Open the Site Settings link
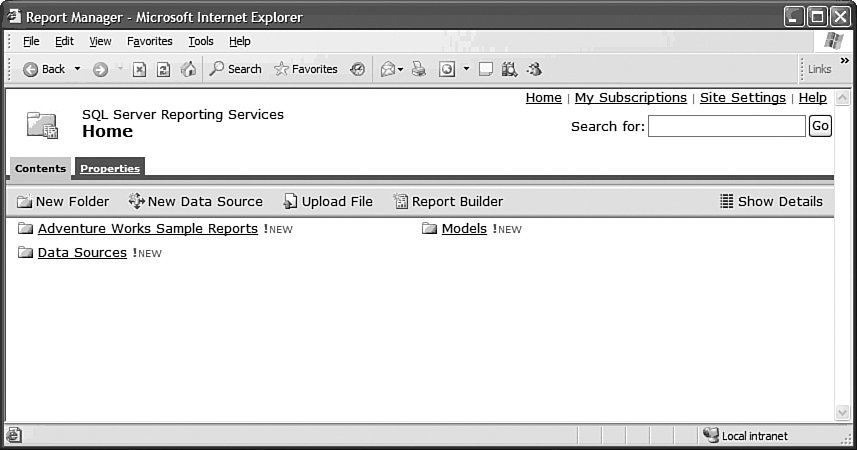The height and width of the screenshot is (450, 857). 742,98
